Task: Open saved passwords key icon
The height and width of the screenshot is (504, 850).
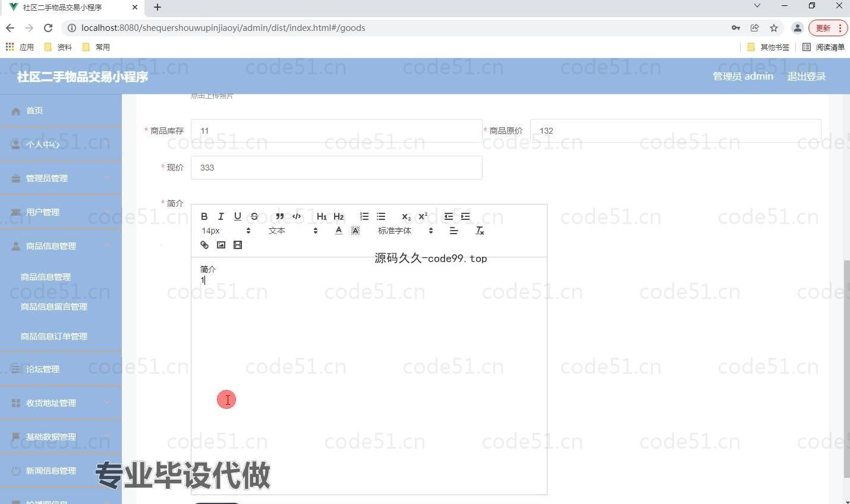Action: tap(736, 28)
